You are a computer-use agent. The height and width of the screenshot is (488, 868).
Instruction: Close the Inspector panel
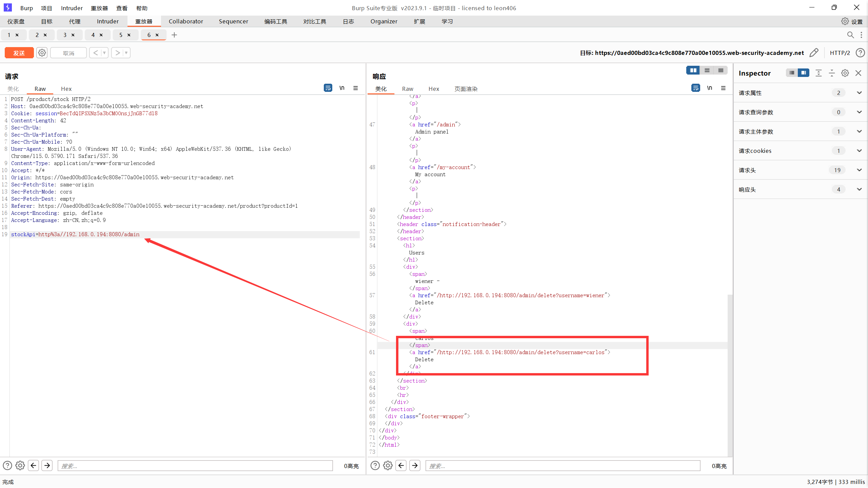click(859, 73)
